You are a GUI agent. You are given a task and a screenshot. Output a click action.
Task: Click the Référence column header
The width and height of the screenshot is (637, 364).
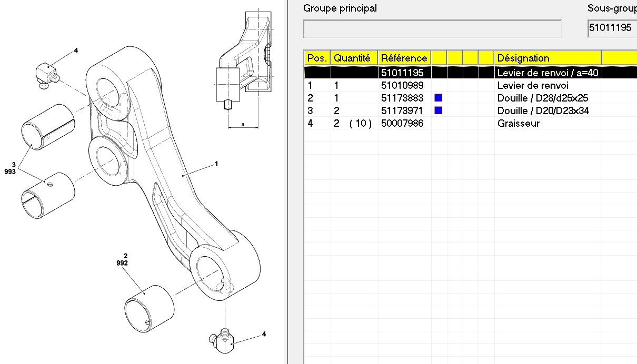point(404,58)
